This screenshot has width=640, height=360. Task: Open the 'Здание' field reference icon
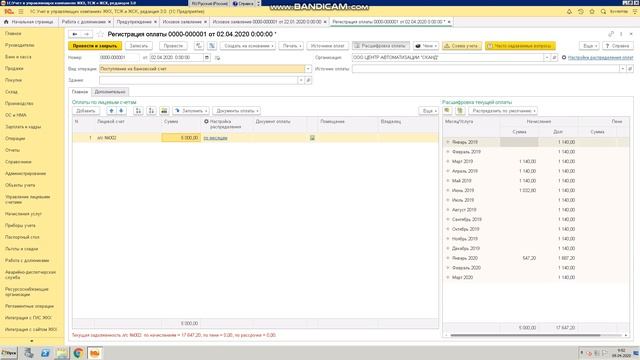pos(309,80)
